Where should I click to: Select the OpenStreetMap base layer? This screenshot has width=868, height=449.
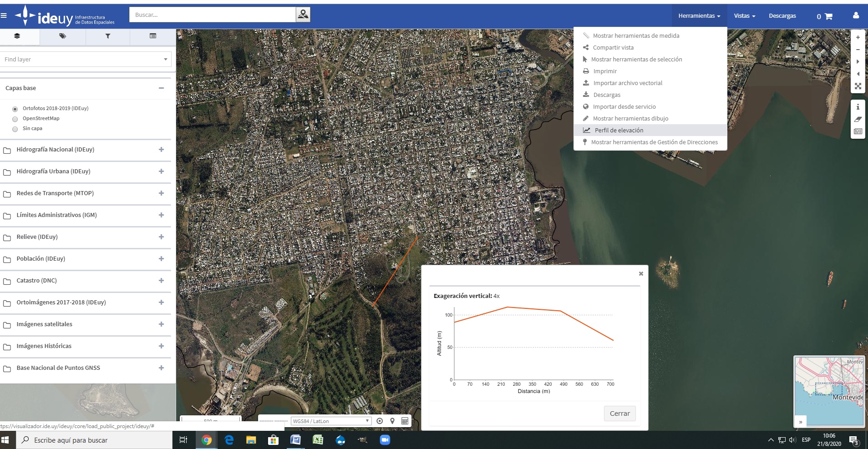(15, 118)
